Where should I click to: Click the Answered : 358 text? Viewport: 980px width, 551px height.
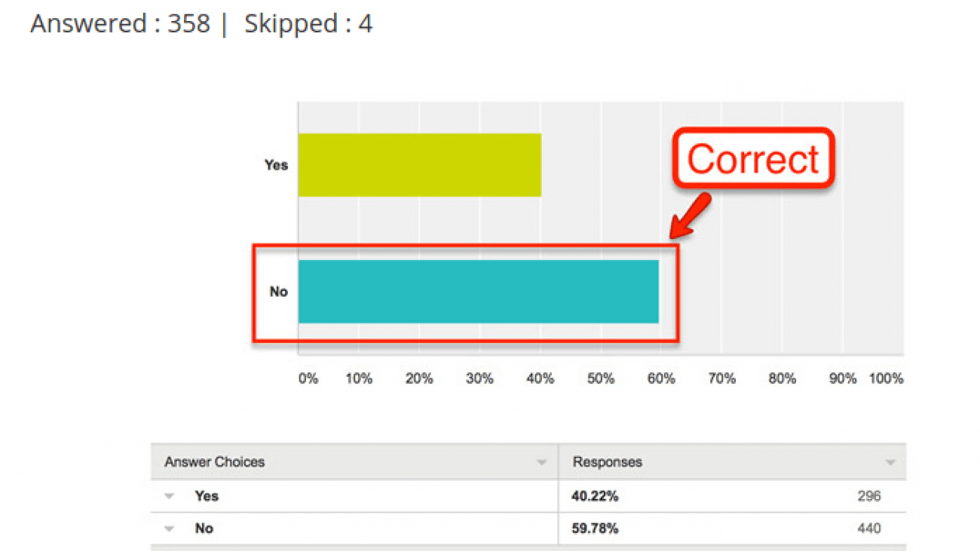[x=120, y=24]
